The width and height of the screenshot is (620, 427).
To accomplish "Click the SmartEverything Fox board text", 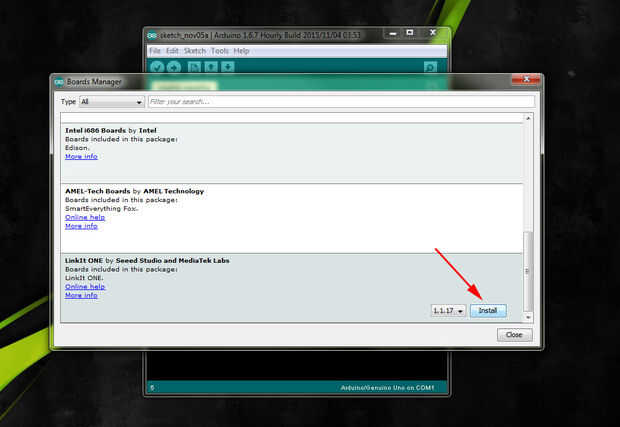I will pos(101,209).
